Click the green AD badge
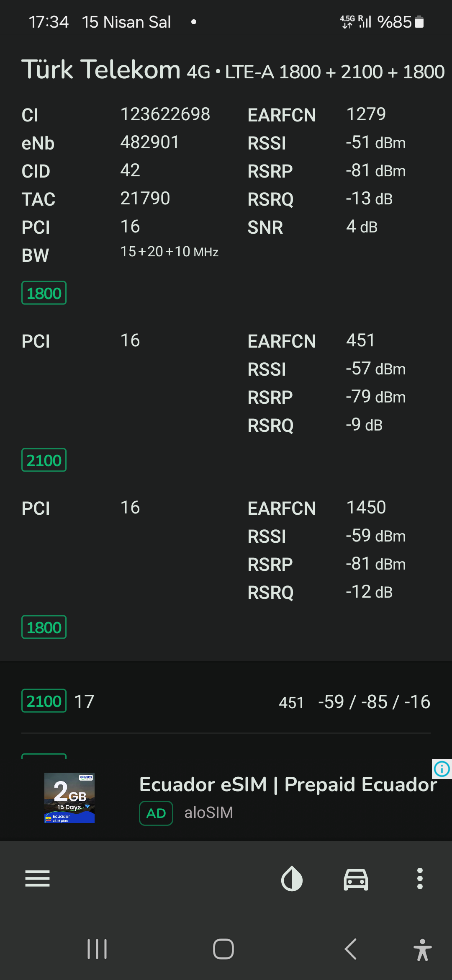 [x=156, y=813]
